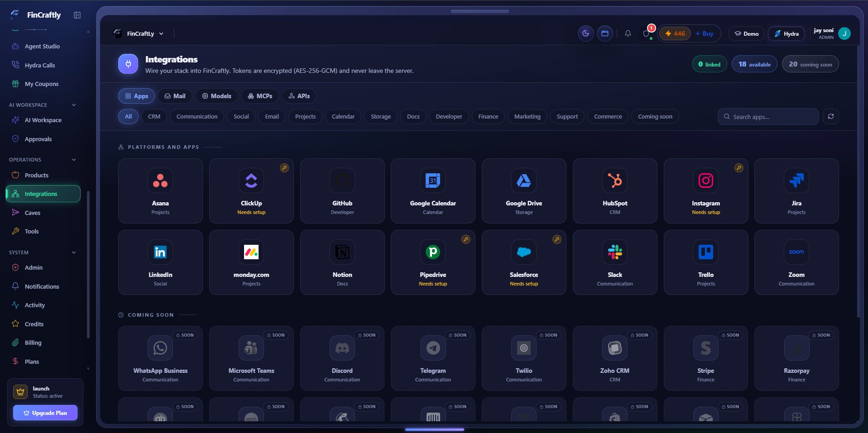Open the Jira integration card
Viewport: 868px width, 433px height.
coord(796,191)
